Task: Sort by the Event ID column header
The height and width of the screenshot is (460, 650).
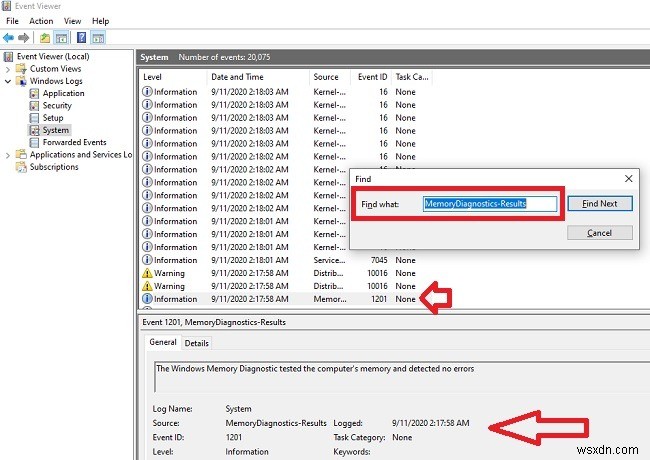Action: 371,77
